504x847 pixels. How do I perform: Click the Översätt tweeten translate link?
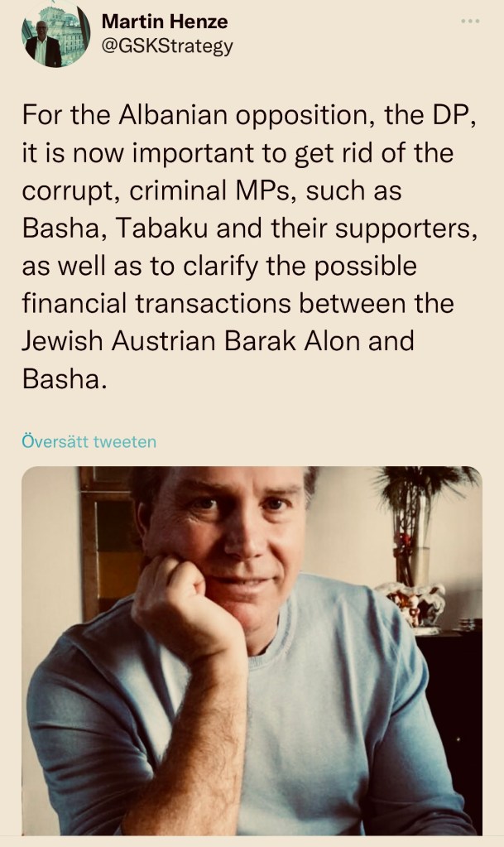click(89, 441)
